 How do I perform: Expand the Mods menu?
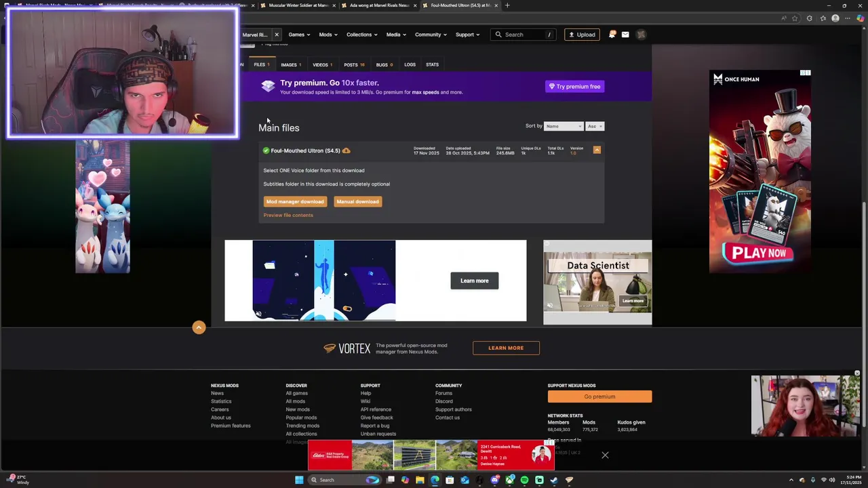(328, 35)
